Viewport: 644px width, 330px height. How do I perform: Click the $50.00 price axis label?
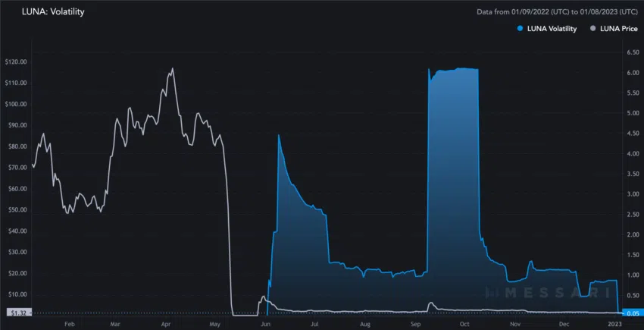coord(17,210)
